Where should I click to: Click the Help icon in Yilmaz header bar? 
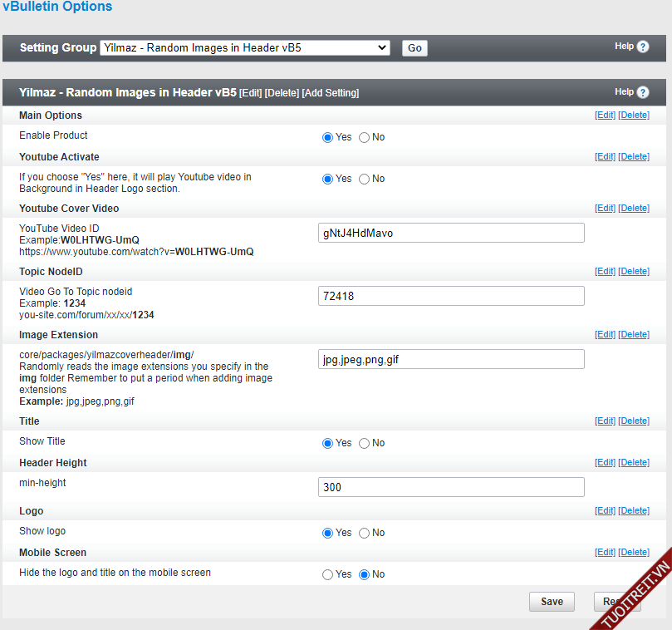(643, 92)
